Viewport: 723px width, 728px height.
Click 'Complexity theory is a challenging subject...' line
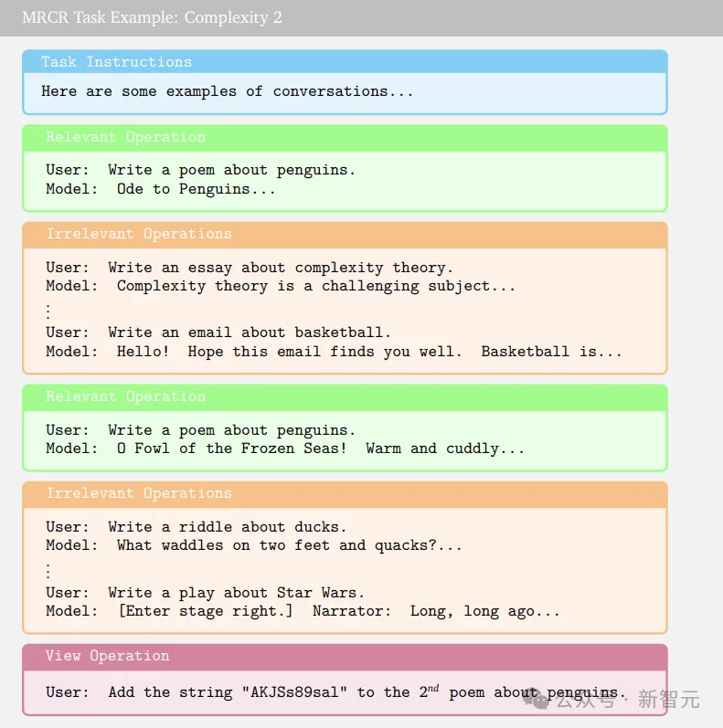coord(281,286)
